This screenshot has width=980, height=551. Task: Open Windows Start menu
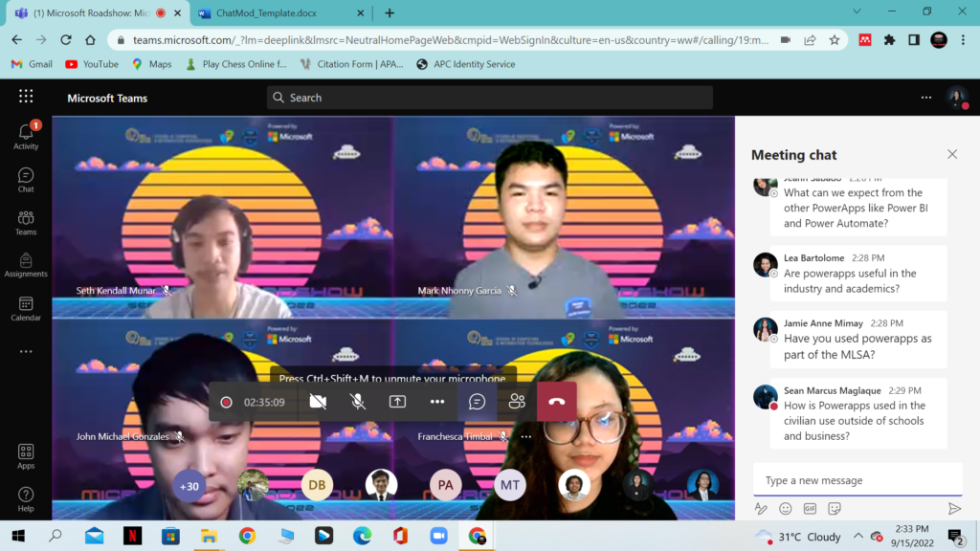[18, 536]
